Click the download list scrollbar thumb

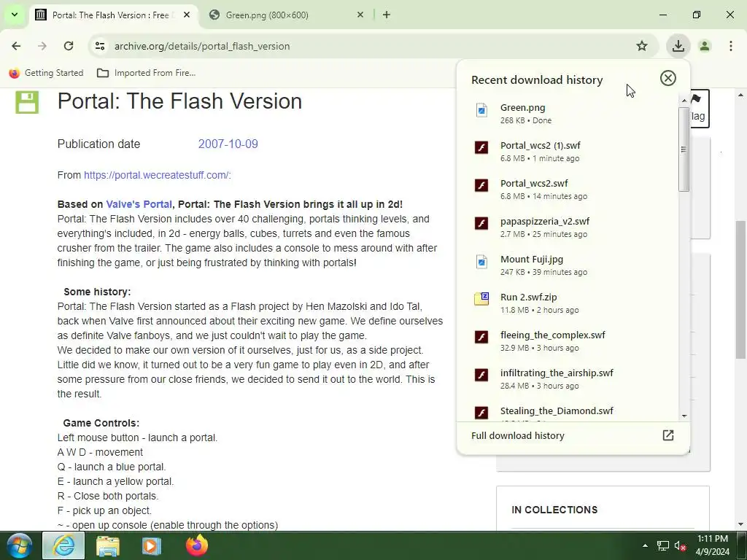point(684,149)
